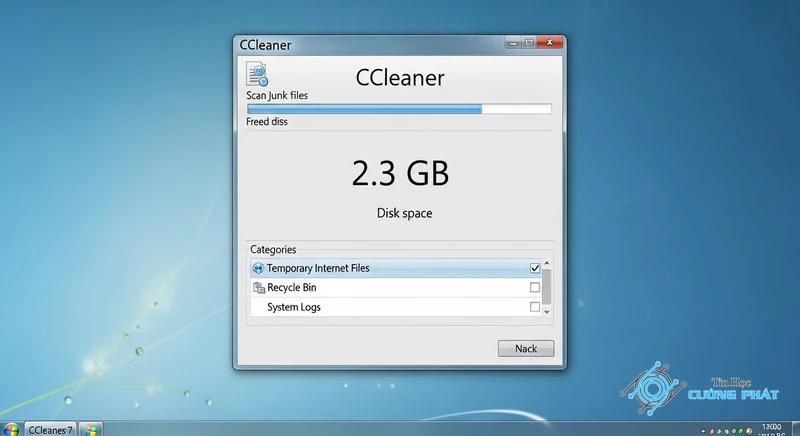Screen dimensions: 800x436
Task: Click the Scan Junk files document icon
Action: pos(257,74)
